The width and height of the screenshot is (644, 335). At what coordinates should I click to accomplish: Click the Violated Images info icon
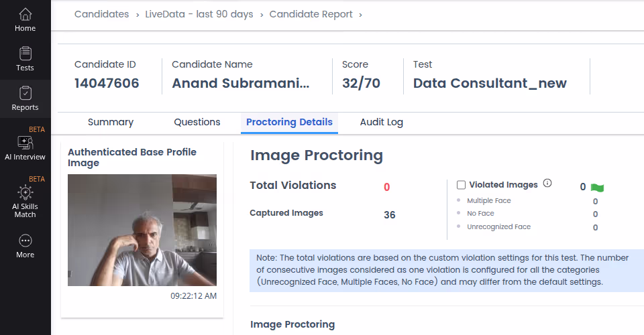click(547, 184)
